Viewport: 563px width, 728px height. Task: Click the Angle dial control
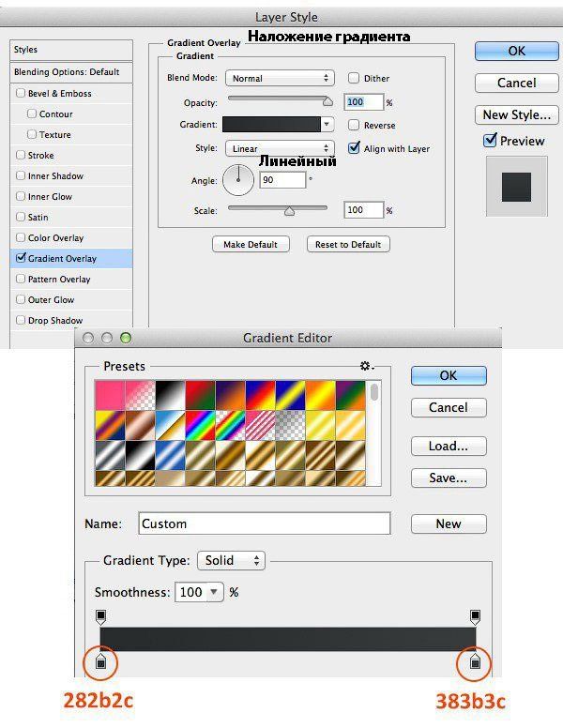coord(238,180)
